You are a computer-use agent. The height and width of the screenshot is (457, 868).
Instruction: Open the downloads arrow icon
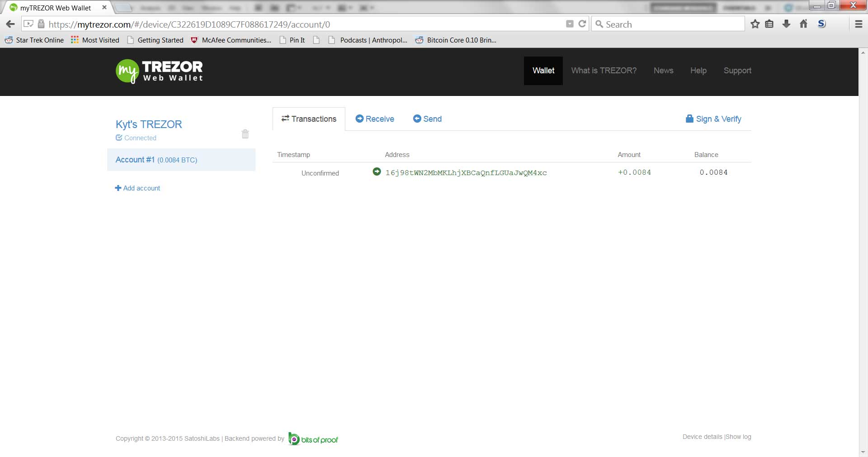(x=786, y=24)
